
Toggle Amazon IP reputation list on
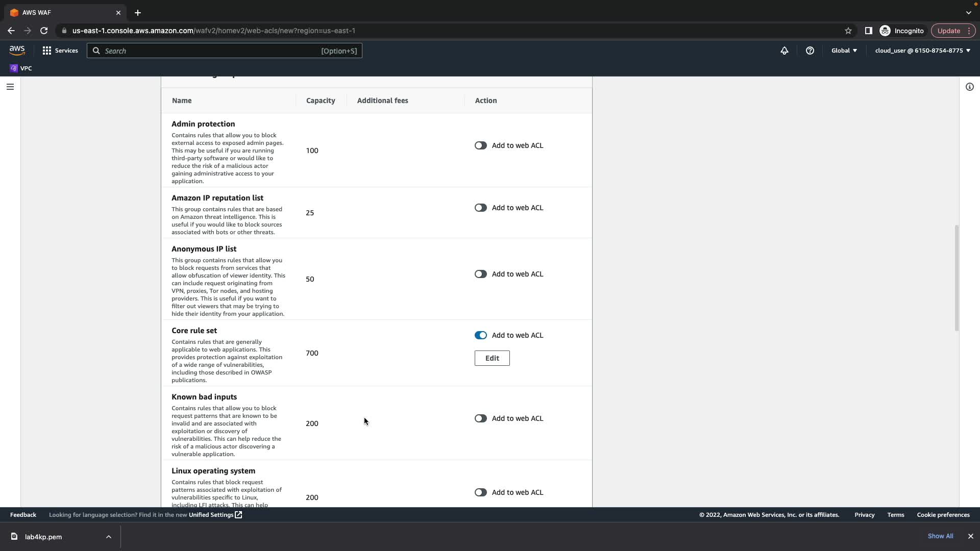[x=480, y=208]
